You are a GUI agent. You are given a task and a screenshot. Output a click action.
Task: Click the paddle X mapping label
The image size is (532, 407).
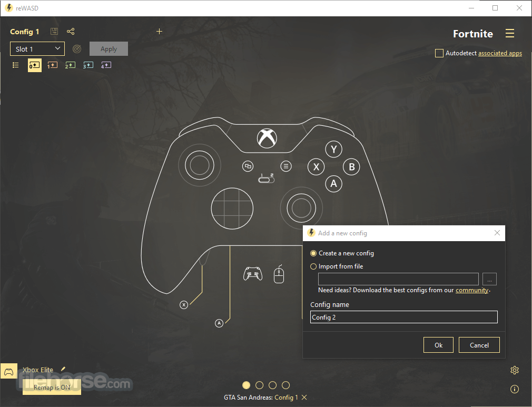pos(184,305)
